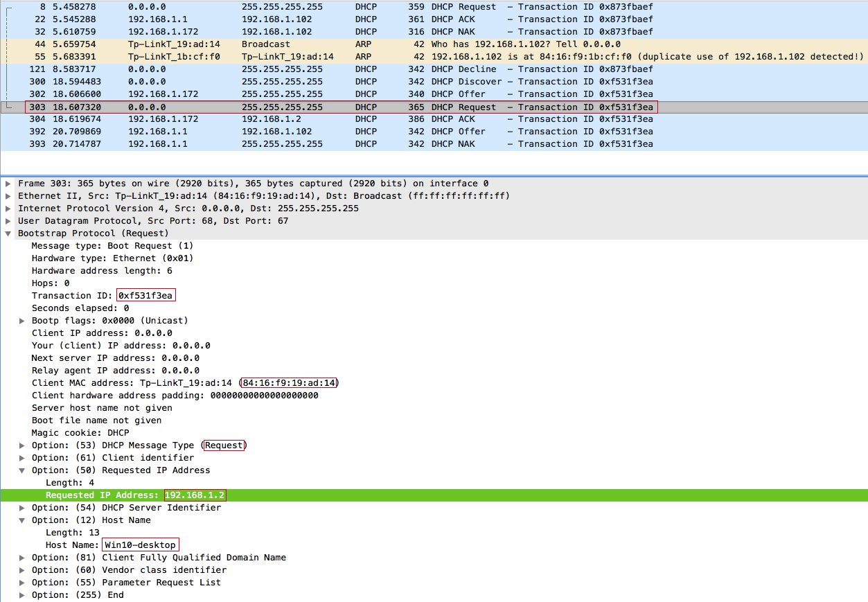Viewport: 868px width, 602px height.
Task: Select the Transaction ID field line
Action: click(434, 296)
